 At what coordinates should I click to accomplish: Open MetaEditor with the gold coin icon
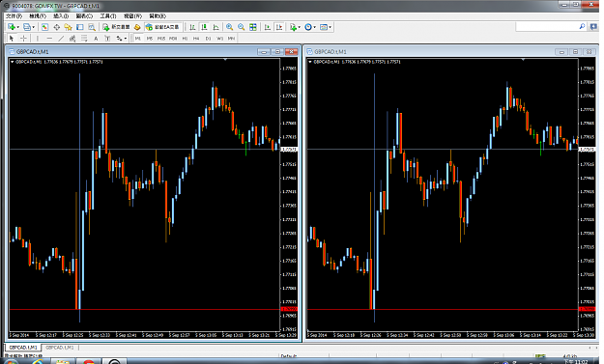click(x=137, y=27)
